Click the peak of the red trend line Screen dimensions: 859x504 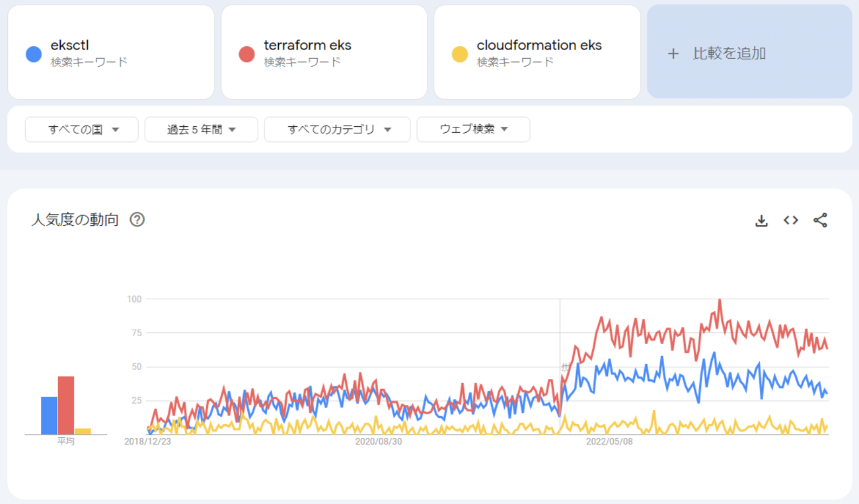[x=720, y=301]
